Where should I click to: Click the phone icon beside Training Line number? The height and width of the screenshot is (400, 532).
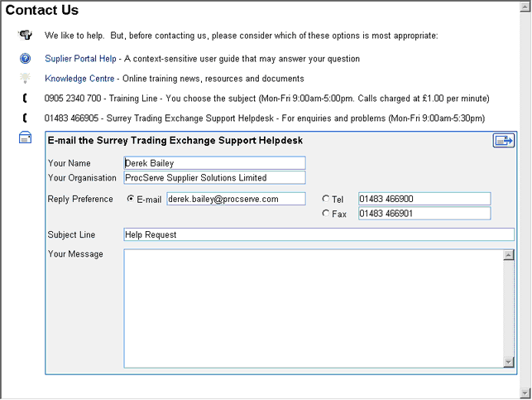(26, 99)
